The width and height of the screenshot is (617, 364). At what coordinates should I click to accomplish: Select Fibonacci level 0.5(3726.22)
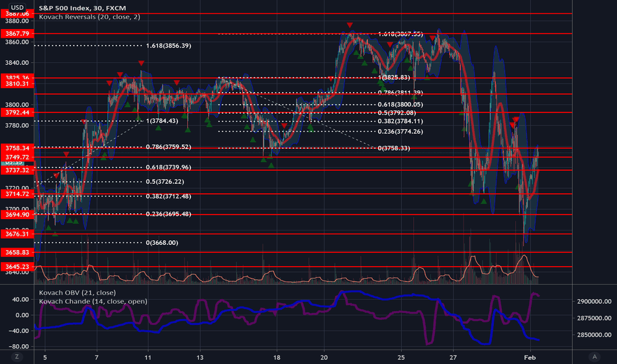165,182
